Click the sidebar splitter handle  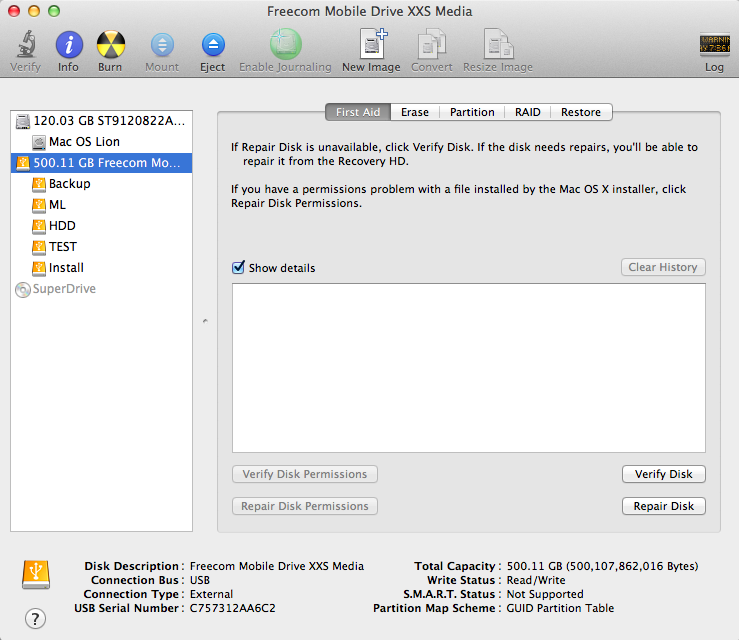205,321
